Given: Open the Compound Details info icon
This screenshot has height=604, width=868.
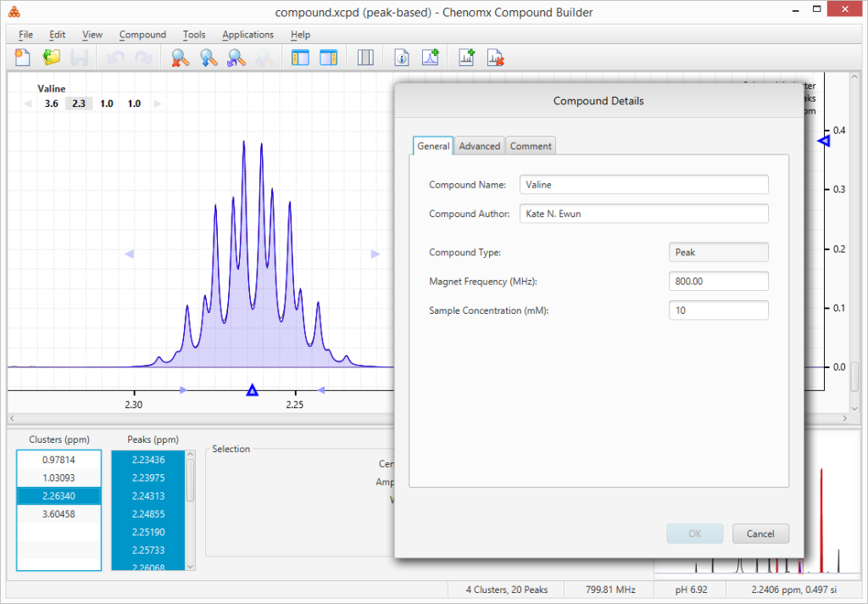Looking at the screenshot, I should [x=400, y=57].
